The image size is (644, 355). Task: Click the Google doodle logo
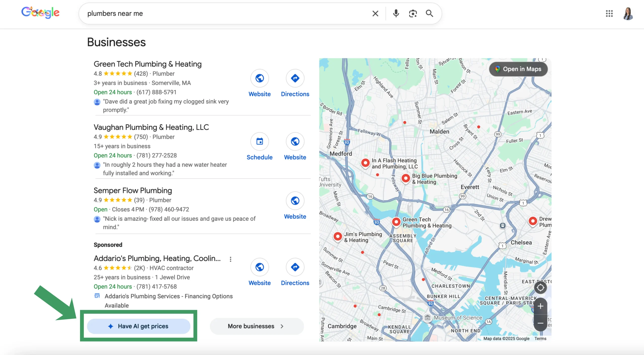pyautogui.click(x=40, y=12)
